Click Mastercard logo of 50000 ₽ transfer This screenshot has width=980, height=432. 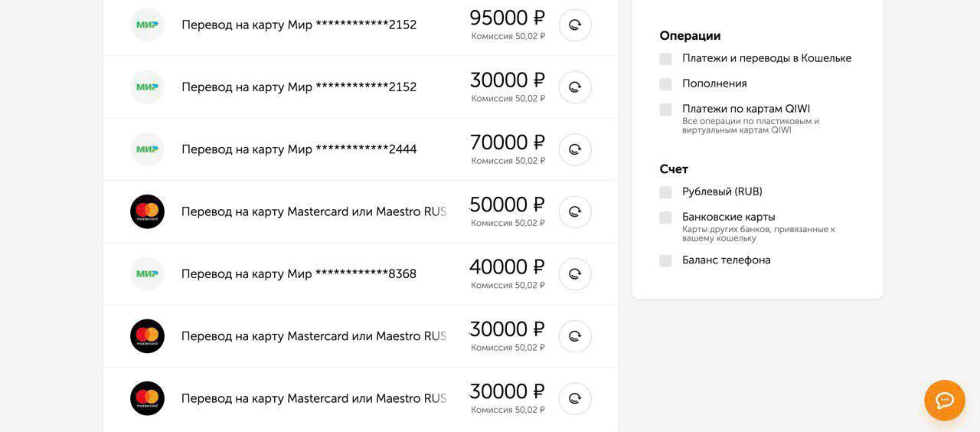(147, 212)
